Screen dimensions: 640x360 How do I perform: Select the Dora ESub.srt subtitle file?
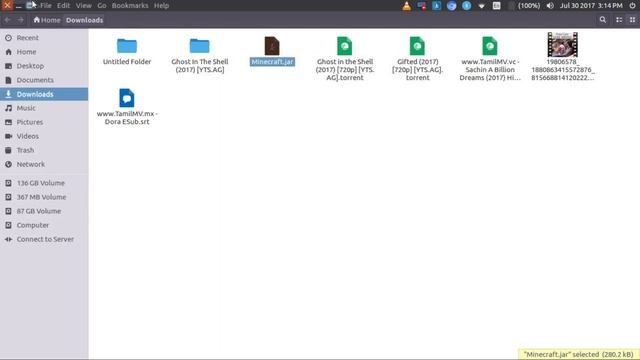point(127,98)
